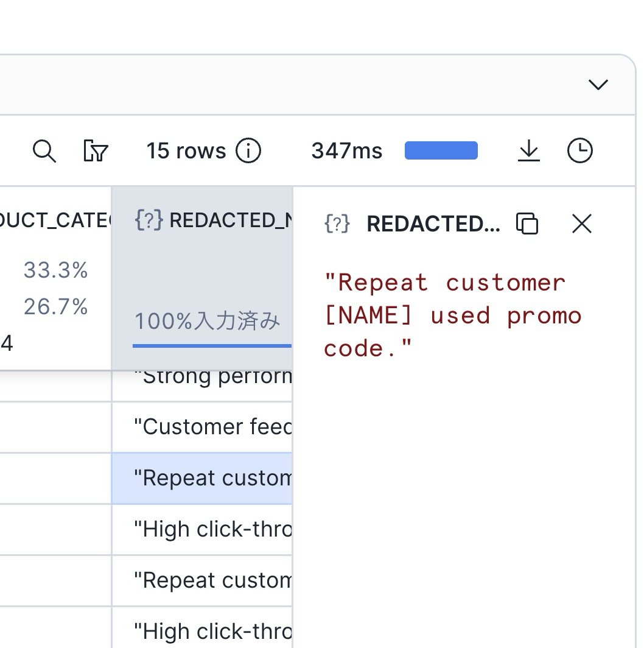Click the 33.3% distribution value
The width and height of the screenshot is (644, 648).
tap(56, 270)
